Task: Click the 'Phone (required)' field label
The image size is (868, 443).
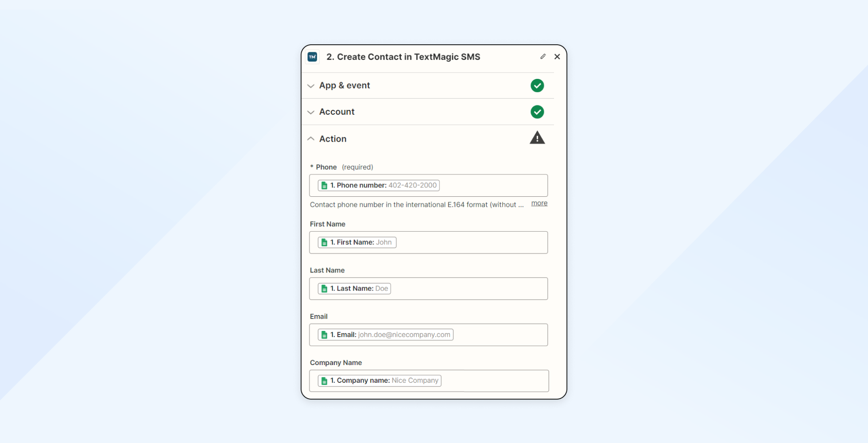Action: (341, 167)
